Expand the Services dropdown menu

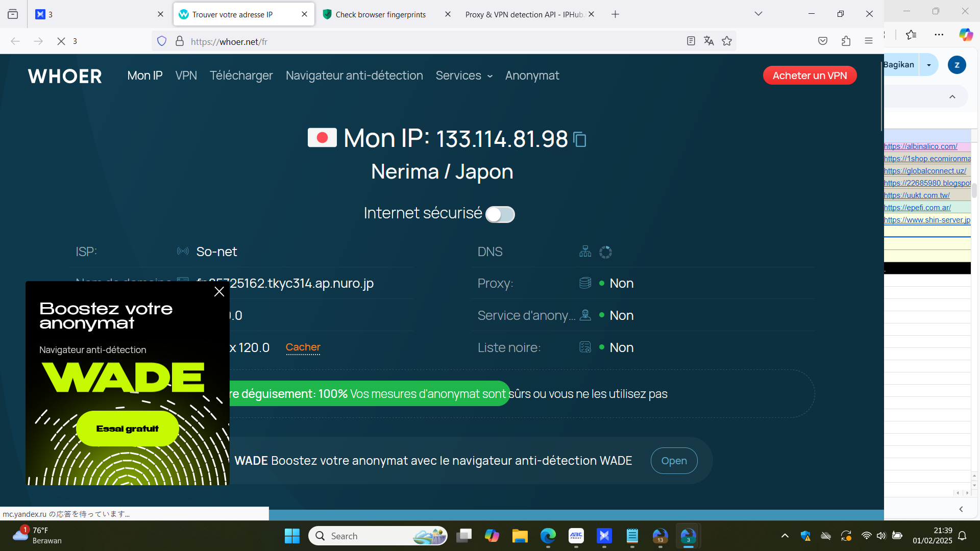coord(463,76)
